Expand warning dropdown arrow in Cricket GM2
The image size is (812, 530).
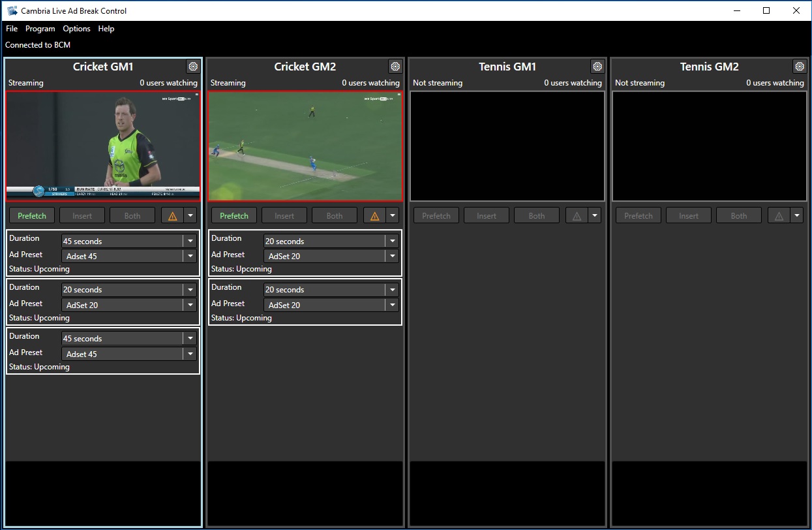(x=393, y=216)
